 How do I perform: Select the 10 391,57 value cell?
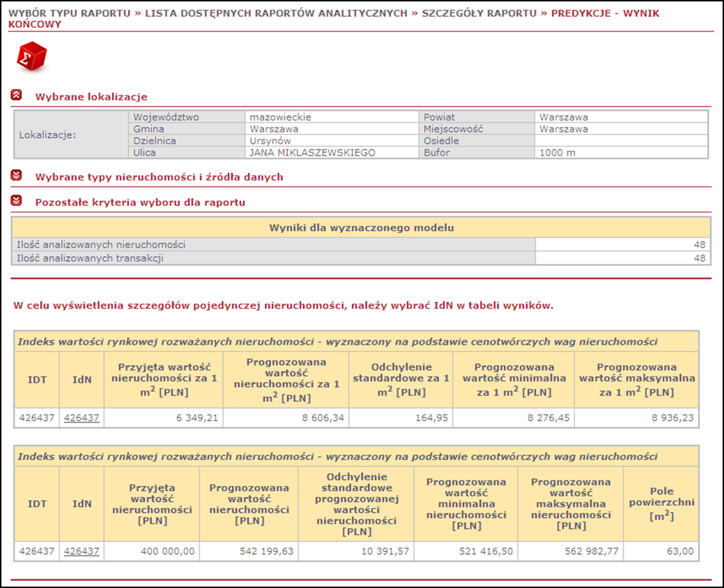357,551
